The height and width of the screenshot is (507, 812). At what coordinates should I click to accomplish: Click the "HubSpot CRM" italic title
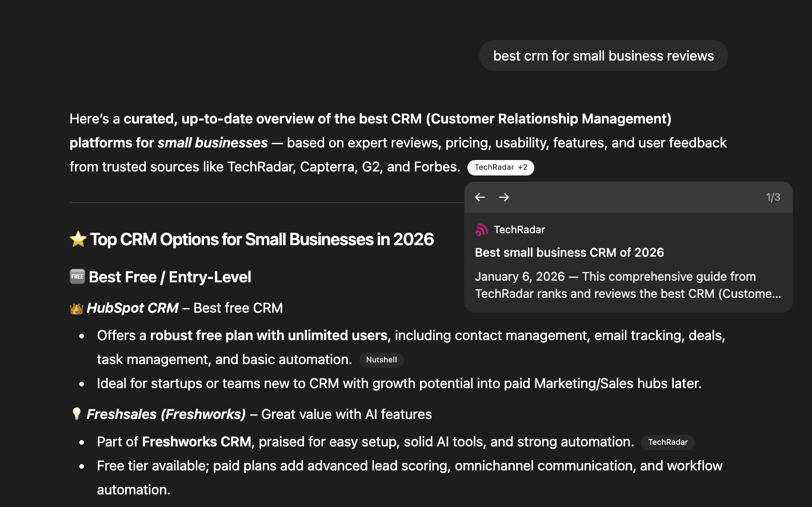click(x=133, y=308)
